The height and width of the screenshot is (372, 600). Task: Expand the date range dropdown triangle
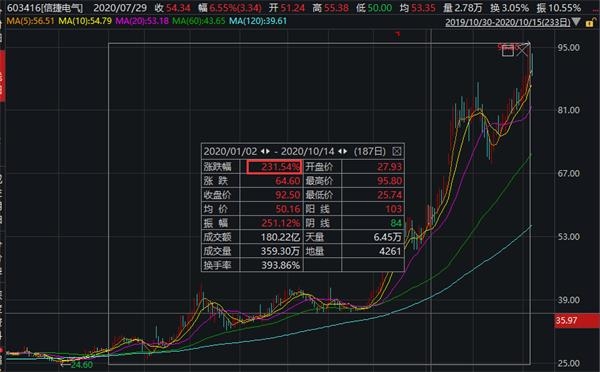577,22
